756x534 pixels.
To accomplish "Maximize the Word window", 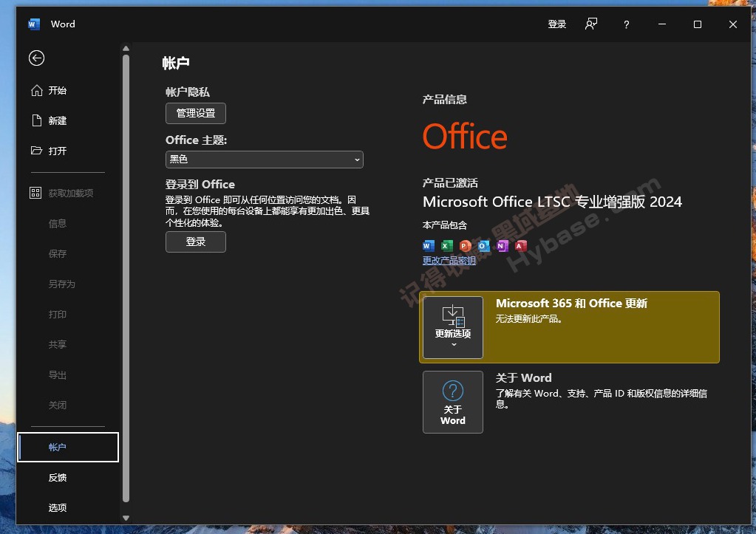I will (697, 24).
